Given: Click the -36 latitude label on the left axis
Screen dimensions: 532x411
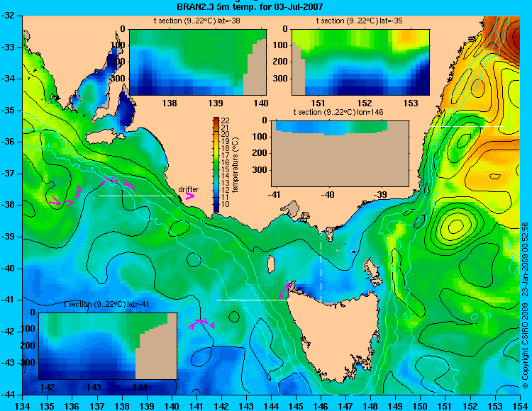Looking at the screenshot, I should tap(8, 142).
